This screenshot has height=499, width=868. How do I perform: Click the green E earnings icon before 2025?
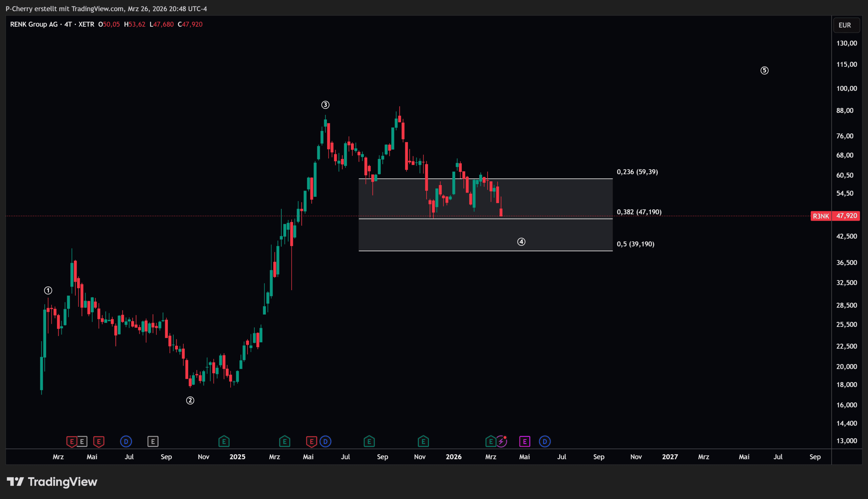coord(224,441)
